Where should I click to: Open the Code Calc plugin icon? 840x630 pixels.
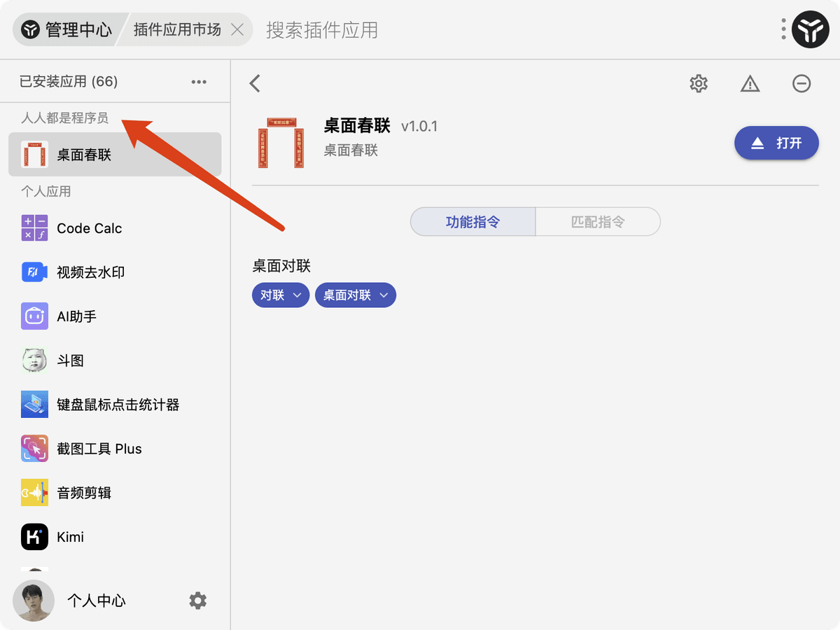[34, 227]
